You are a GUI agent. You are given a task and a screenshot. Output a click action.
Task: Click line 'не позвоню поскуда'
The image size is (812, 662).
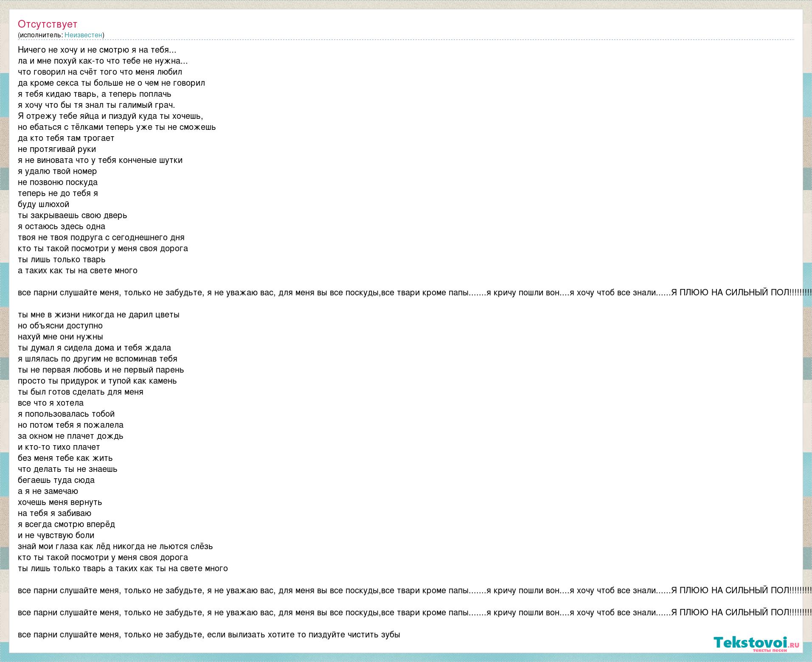pyautogui.click(x=58, y=182)
